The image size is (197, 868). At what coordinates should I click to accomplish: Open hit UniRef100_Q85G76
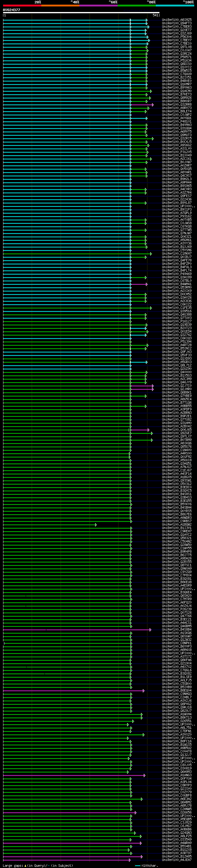coord(177,446)
